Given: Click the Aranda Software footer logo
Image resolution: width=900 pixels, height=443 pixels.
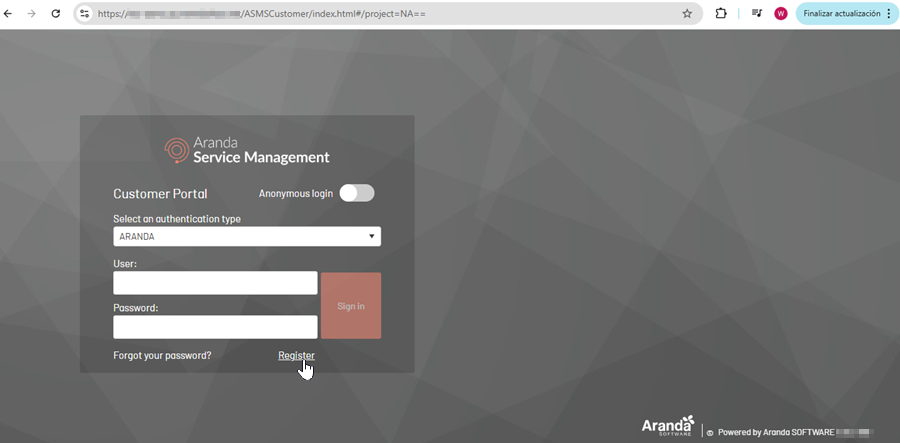Looking at the screenshot, I should point(666,428).
